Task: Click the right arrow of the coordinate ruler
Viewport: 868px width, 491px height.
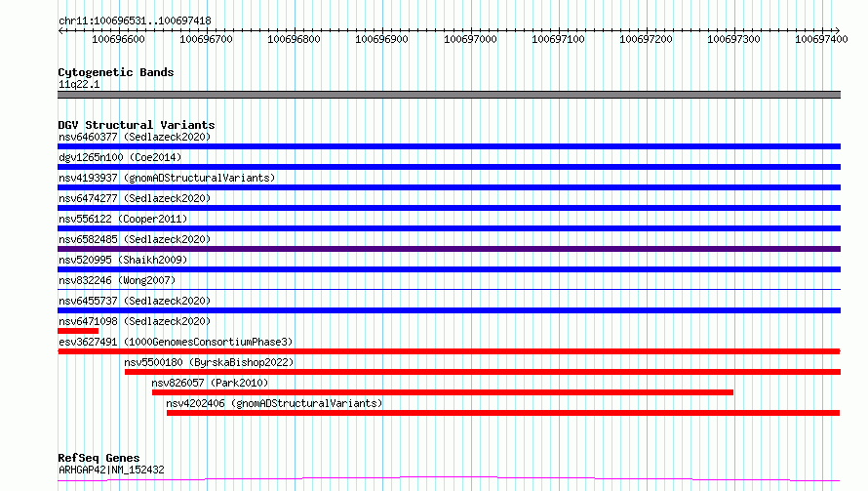Action: pyautogui.click(x=837, y=31)
